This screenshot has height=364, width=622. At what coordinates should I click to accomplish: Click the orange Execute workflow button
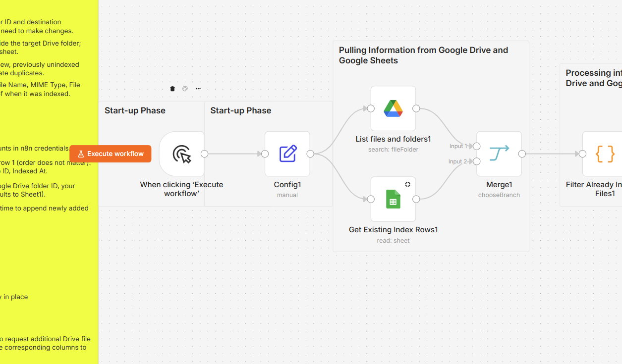(111, 154)
